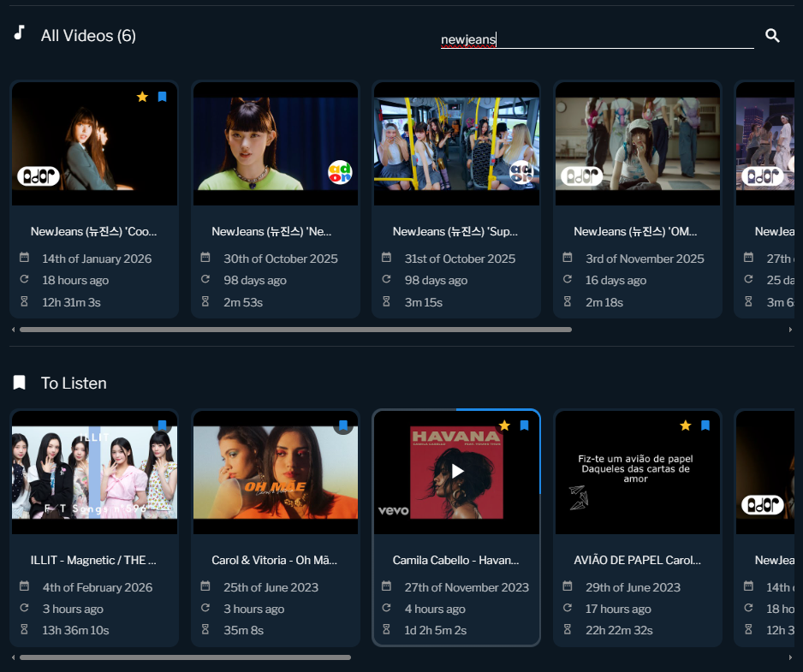This screenshot has width=803, height=672.
Task: Click calendar icon next to 30th of October 2025
Action: tap(205, 257)
